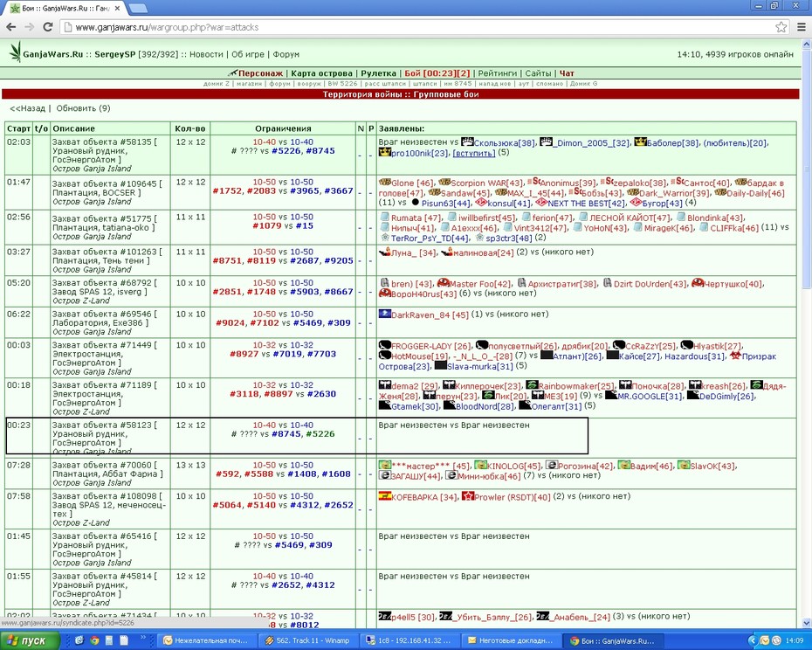Click the GanjaWars leaf logo
Image resolution: width=812 pixels, height=650 pixels.
point(16,52)
